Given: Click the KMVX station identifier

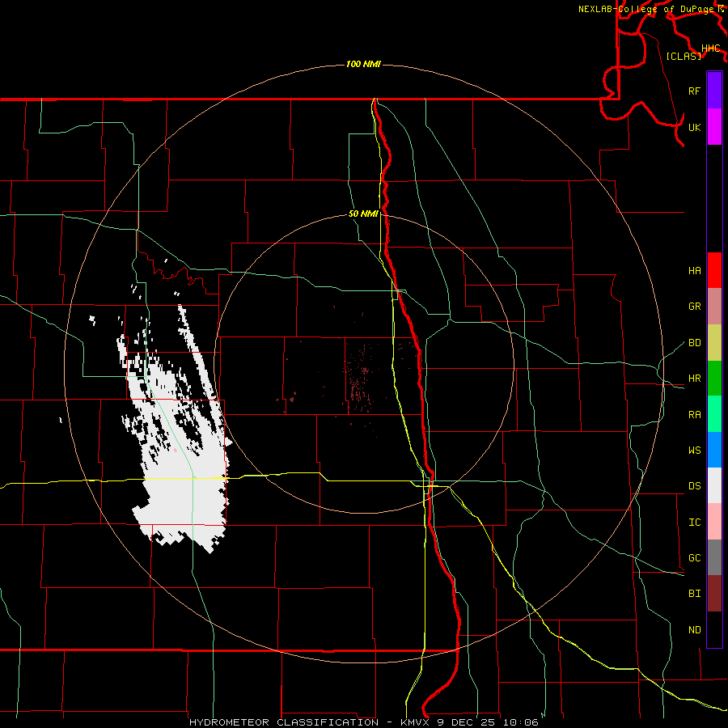Looking at the screenshot, I should 416,722.
